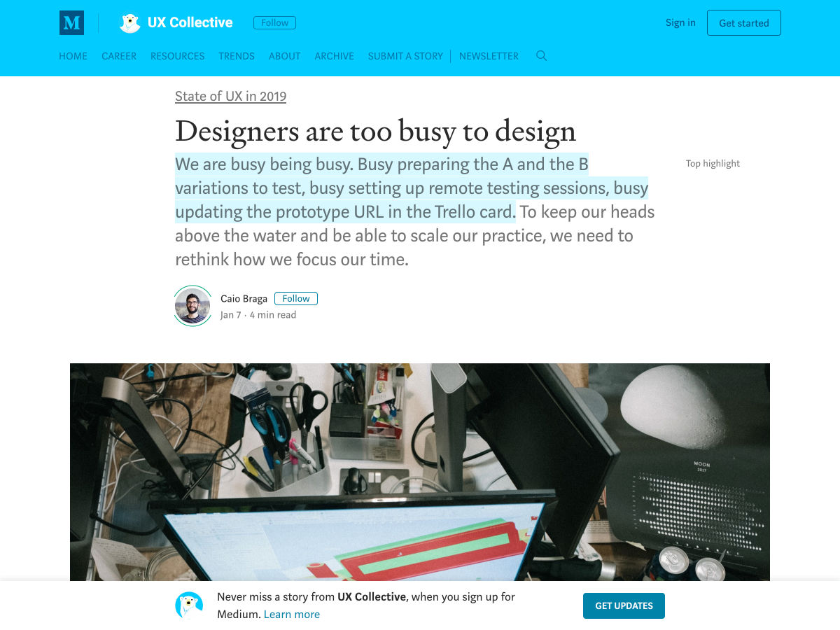
Task: Follow the UX Collective publication
Action: [x=274, y=23]
